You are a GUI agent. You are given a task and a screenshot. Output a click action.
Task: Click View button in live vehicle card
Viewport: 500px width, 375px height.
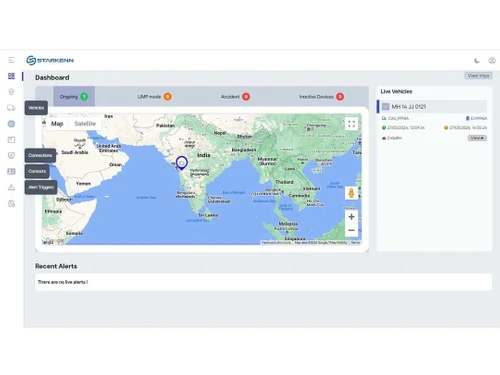(477, 138)
